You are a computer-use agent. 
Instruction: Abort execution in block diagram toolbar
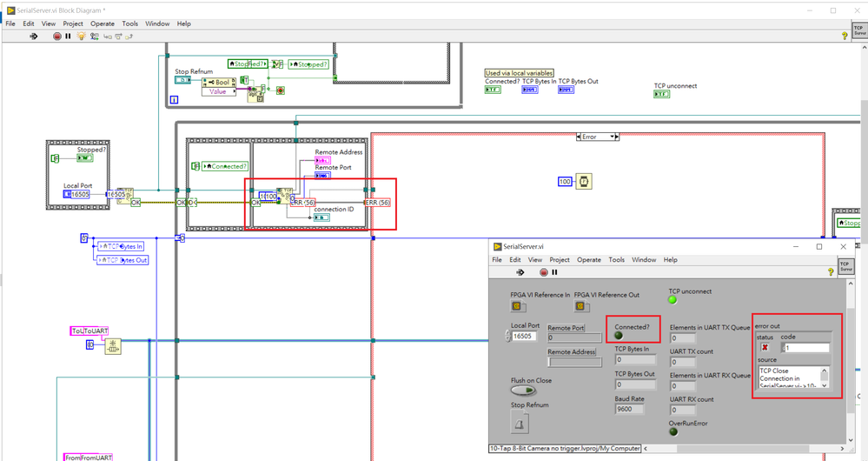tap(57, 36)
